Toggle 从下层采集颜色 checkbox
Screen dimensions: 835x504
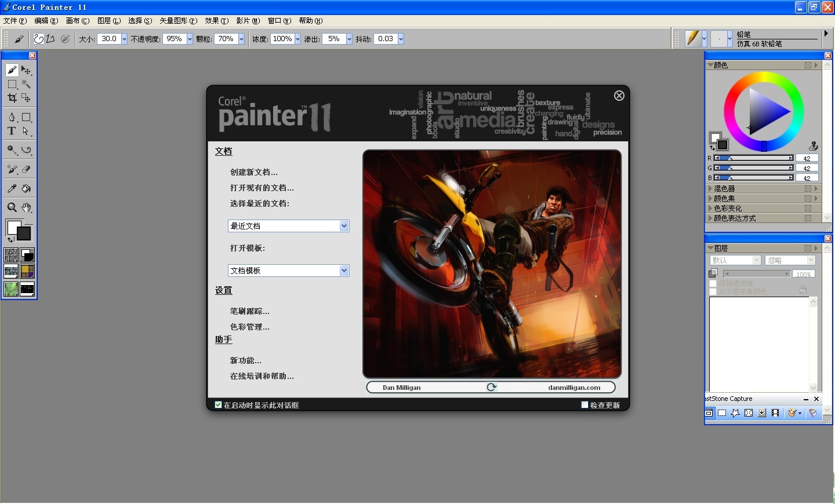pos(713,291)
